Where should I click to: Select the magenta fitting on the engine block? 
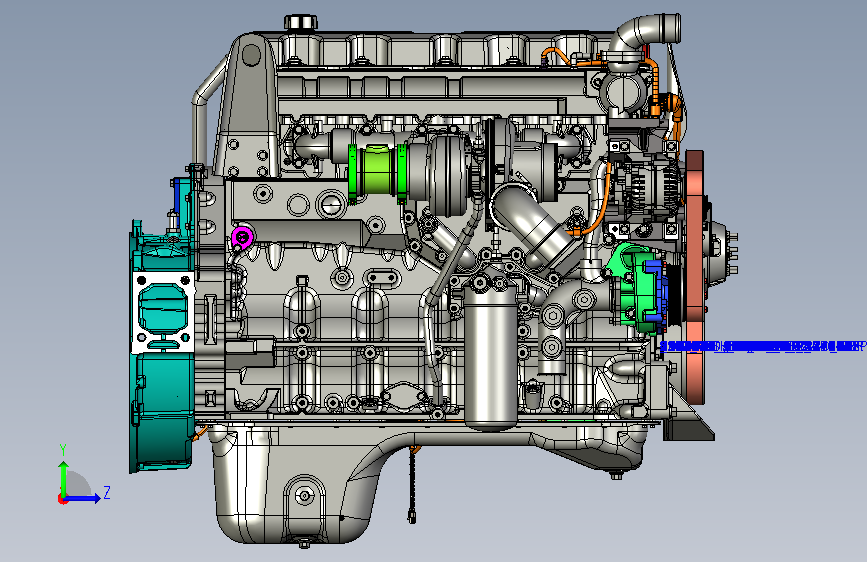[242, 238]
